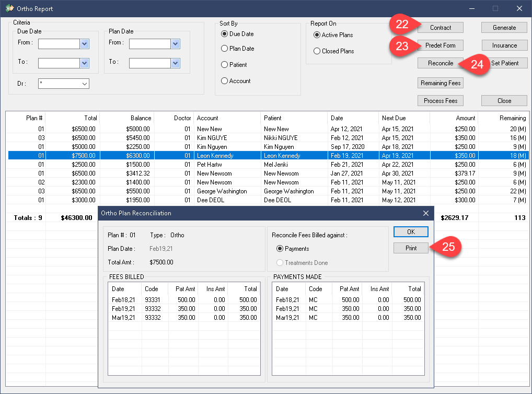Select Leon Kennedy in the Account column
The width and height of the screenshot is (532, 394).
tap(215, 156)
